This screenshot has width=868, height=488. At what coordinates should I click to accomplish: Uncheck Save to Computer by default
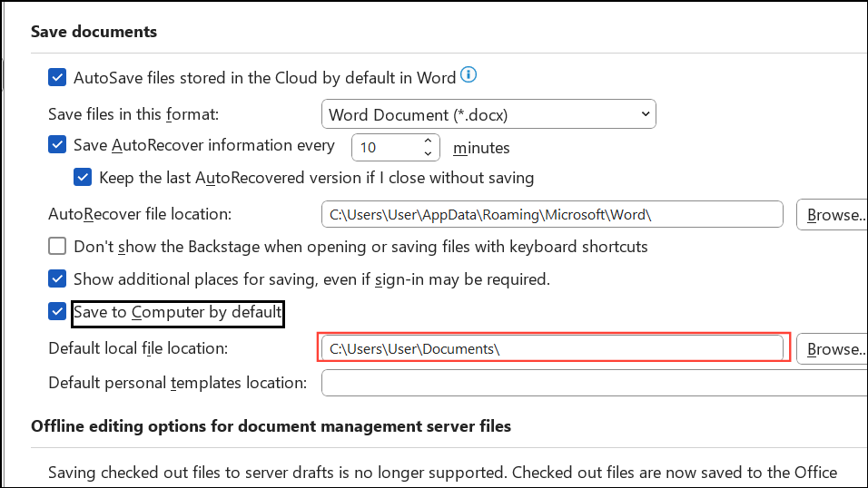[57, 313]
